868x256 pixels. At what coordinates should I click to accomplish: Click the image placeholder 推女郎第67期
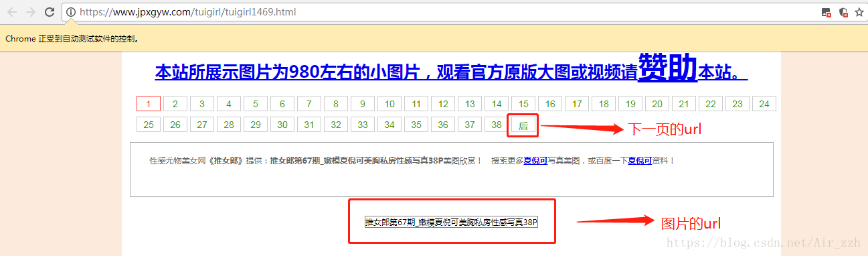(x=451, y=222)
